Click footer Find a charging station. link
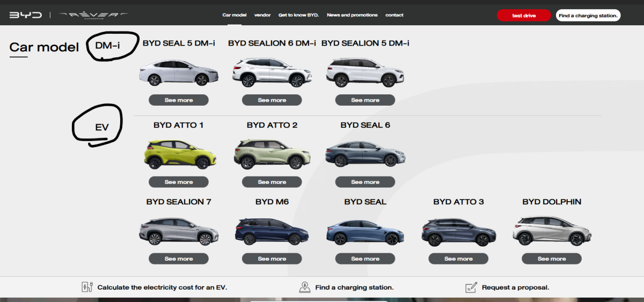The width and height of the screenshot is (644, 302). pos(354,288)
